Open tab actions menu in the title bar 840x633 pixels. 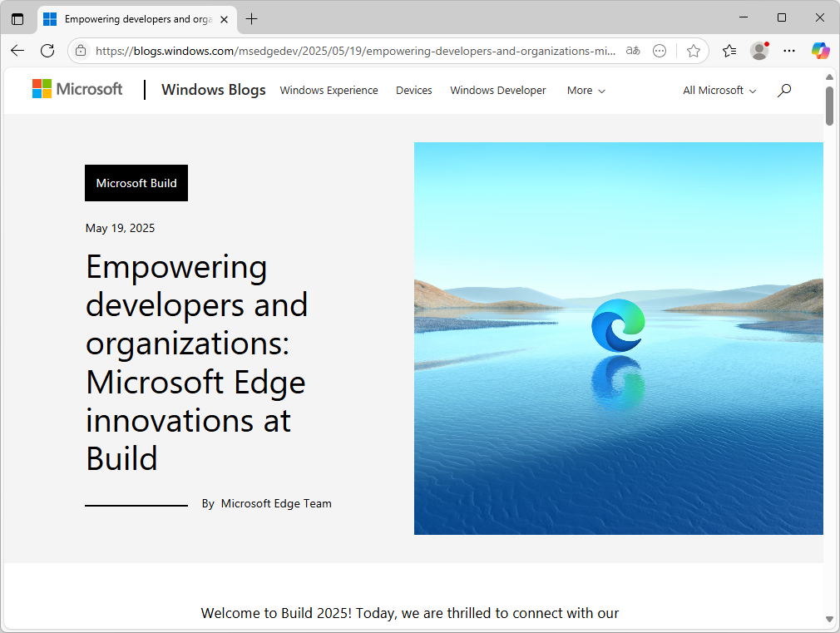click(17, 18)
